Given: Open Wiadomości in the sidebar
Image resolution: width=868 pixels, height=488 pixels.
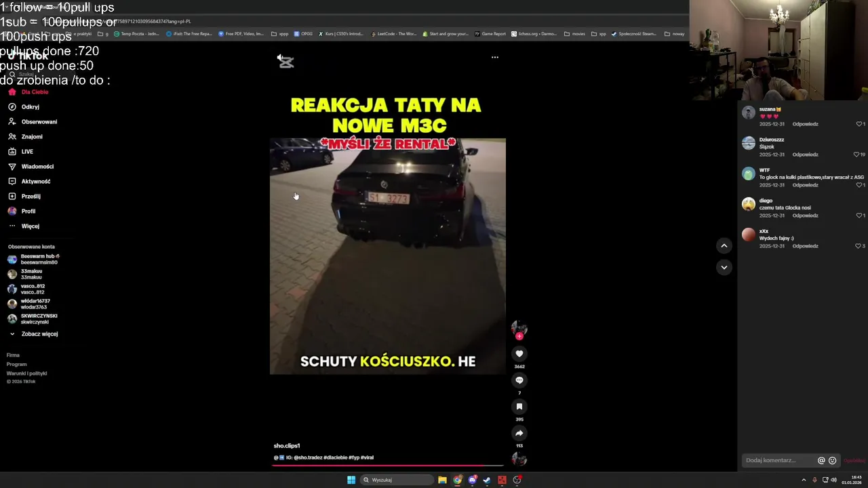Looking at the screenshot, I should 31,167.
